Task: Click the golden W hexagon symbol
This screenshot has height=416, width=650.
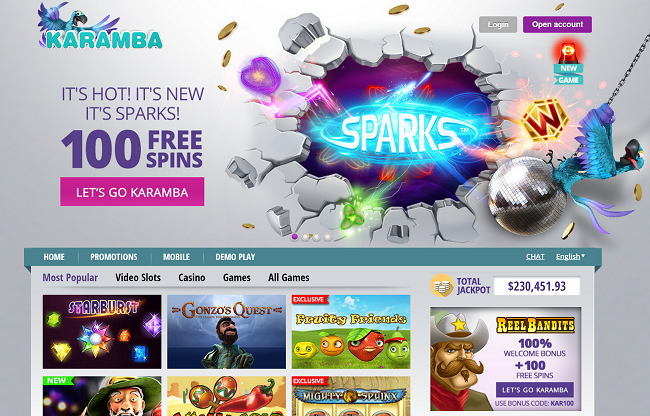Action: pos(544,120)
